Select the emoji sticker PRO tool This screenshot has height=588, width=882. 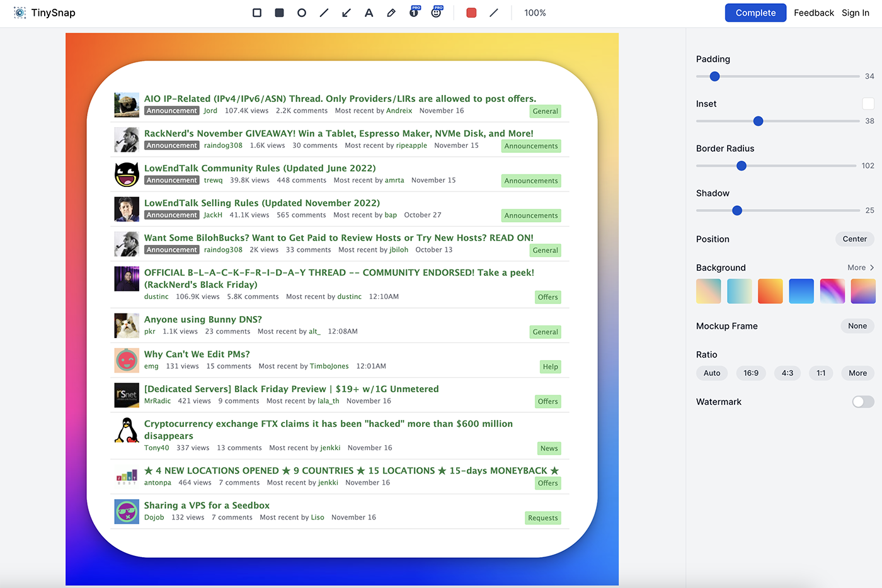click(x=437, y=12)
